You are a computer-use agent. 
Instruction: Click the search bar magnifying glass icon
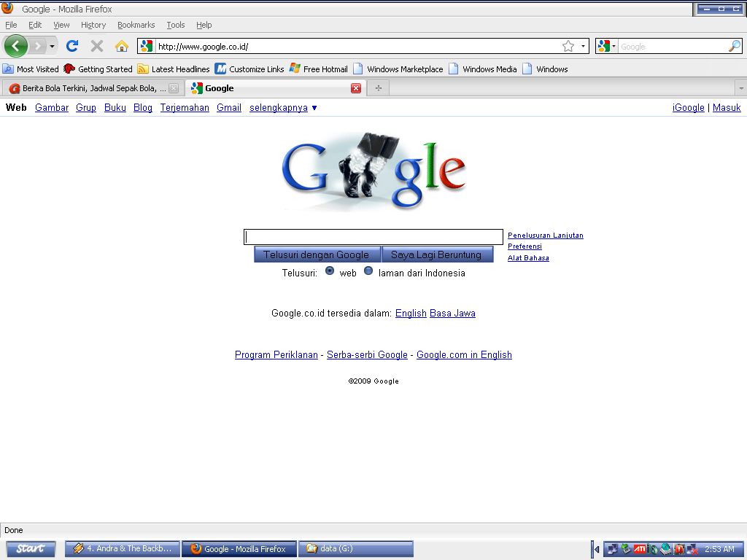(735, 46)
